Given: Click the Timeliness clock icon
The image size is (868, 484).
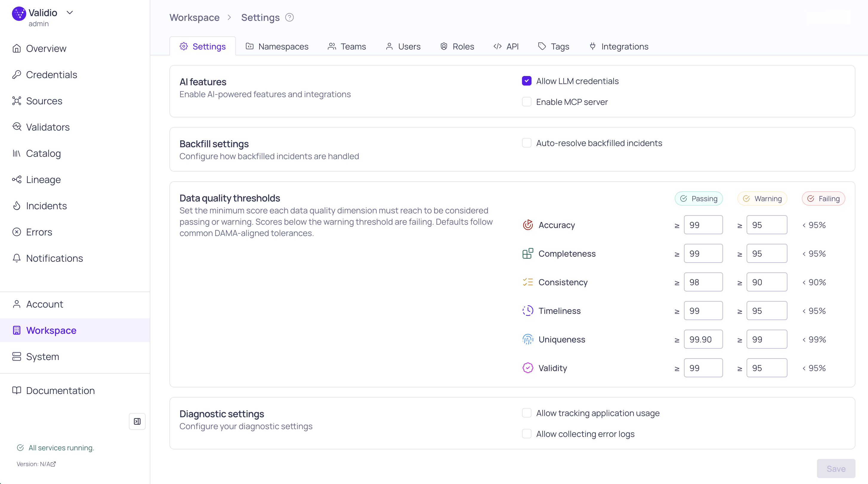Looking at the screenshot, I should click(528, 311).
